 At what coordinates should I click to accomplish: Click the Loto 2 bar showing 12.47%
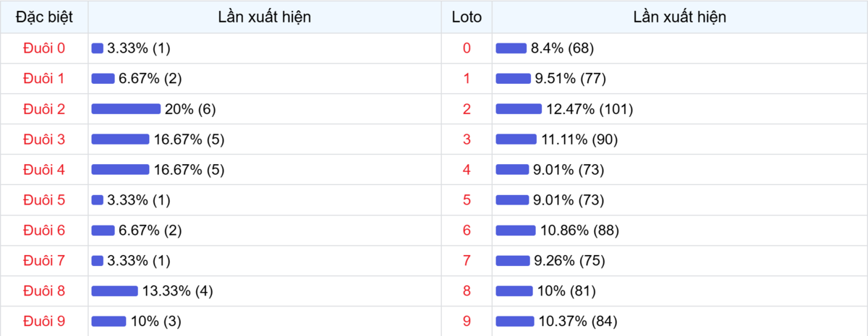[x=519, y=109]
